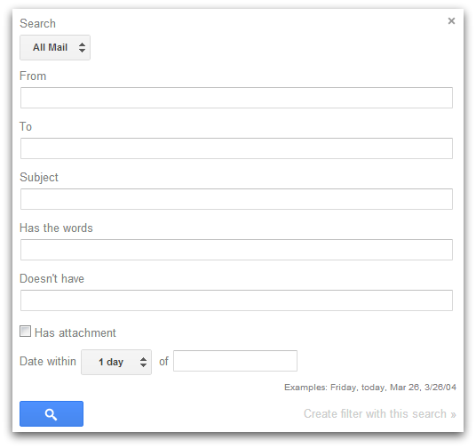Viewport: 476px width, 448px height.
Task: Click the blue magnifier search button
Action: tap(52, 413)
